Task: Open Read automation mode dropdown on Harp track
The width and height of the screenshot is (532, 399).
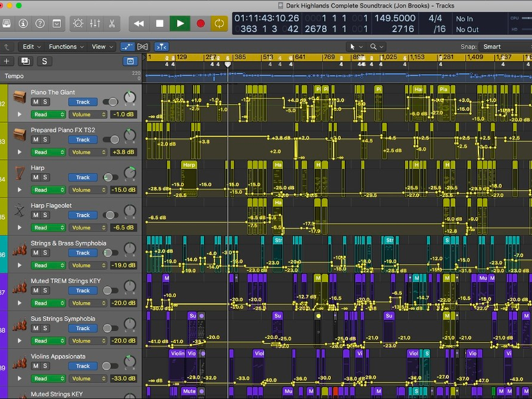Action: [x=49, y=190]
